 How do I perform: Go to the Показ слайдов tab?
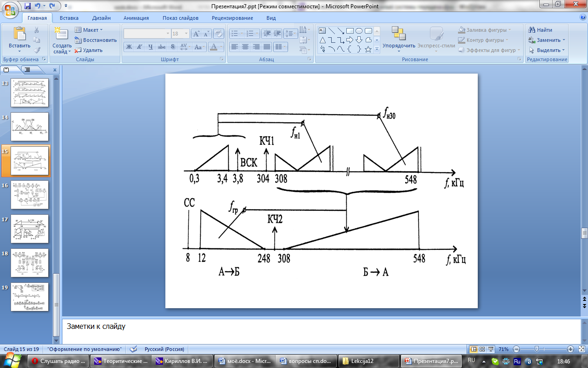click(x=180, y=18)
